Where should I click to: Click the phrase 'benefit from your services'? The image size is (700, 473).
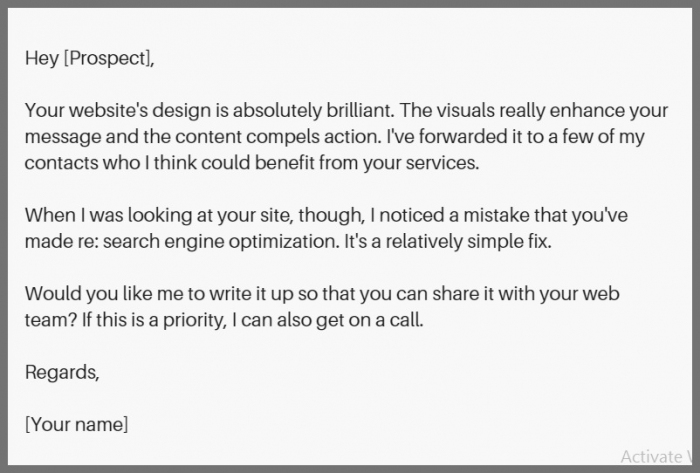coord(367,163)
